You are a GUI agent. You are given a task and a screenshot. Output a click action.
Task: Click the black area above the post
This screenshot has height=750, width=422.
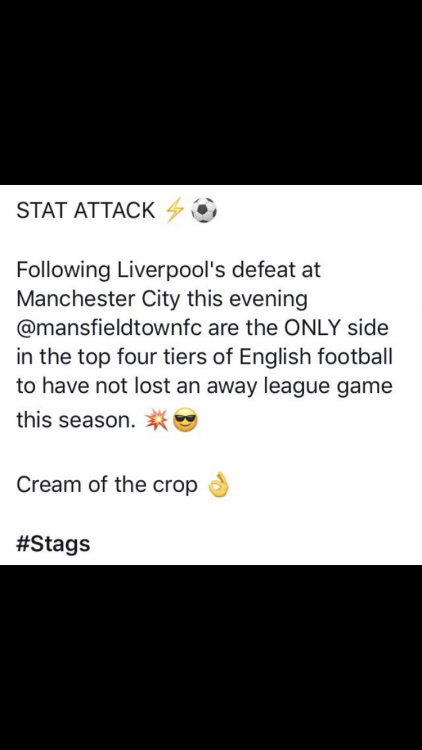coord(211,92)
